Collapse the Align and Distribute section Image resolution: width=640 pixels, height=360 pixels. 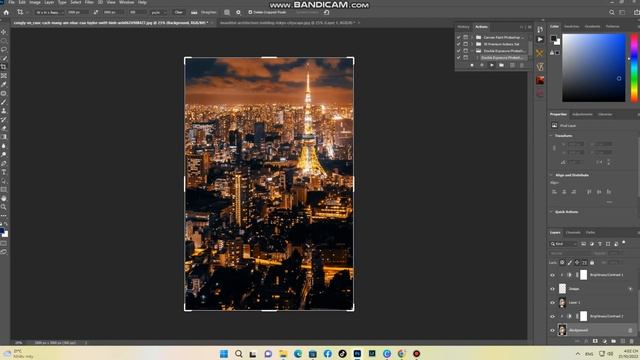click(551, 175)
